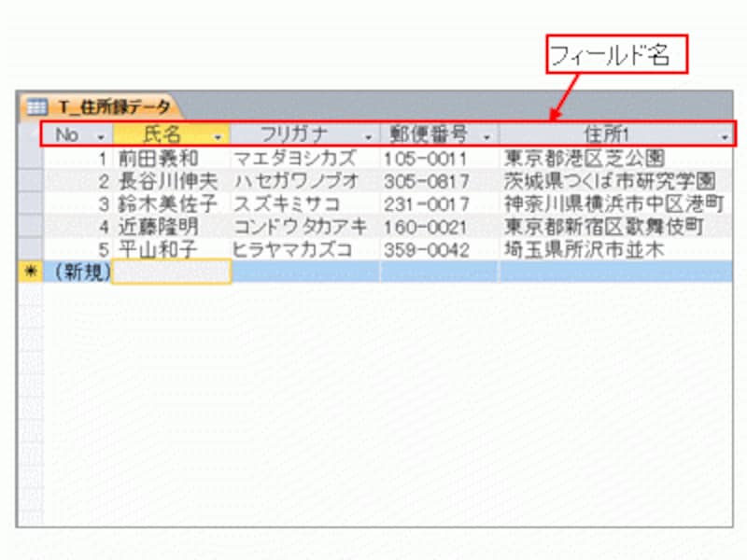Click the name cell 長谷川伸夫
The image size is (747, 560).
[x=172, y=180]
